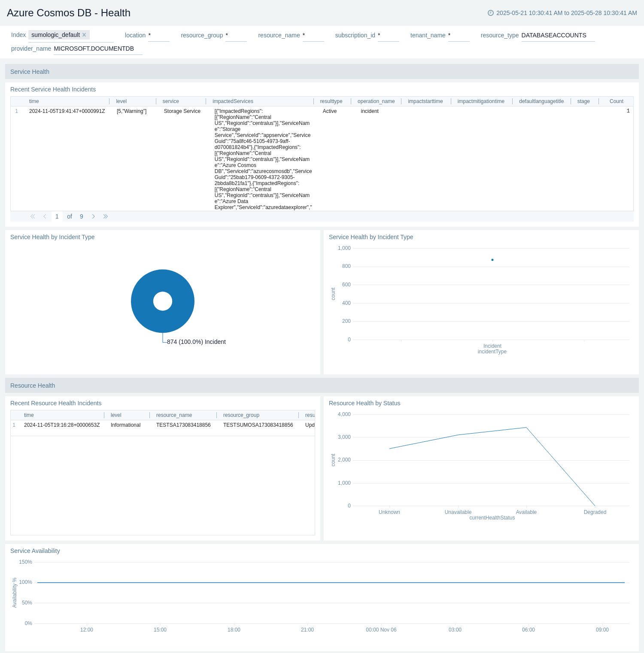Click the TESTSA173083418856 resource name cell

click(x=183, y=425)
